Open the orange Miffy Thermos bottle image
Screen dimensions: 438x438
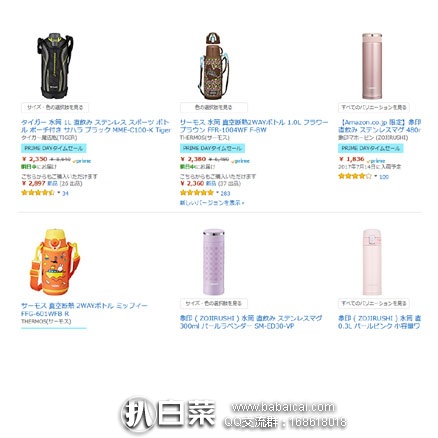(x=55, y=262)
